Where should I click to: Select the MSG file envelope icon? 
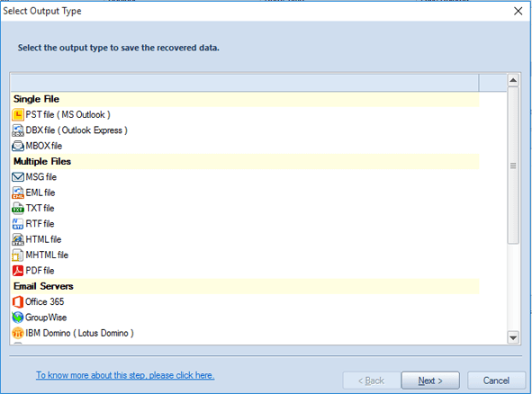18,177
